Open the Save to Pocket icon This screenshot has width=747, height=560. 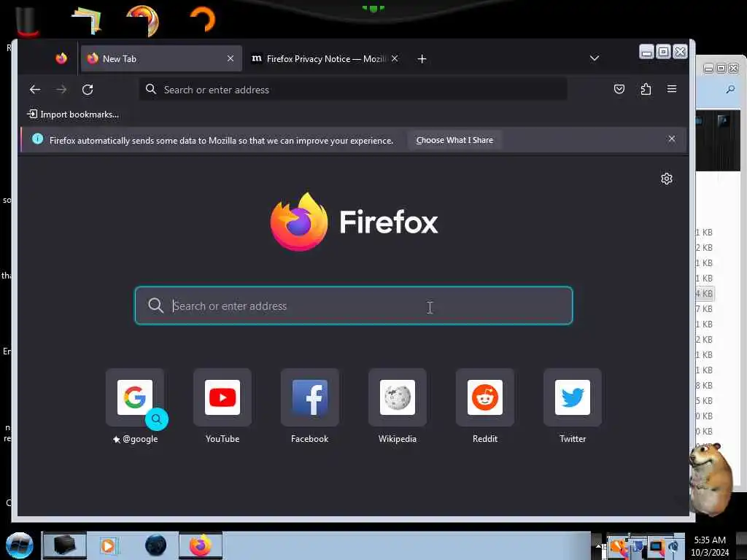pos(619,89)
